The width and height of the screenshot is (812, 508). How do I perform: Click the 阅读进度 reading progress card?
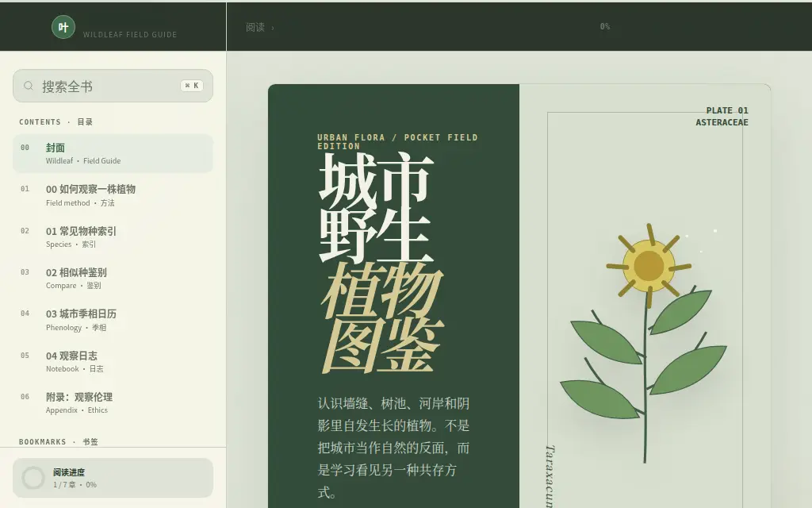pos(113,478)
